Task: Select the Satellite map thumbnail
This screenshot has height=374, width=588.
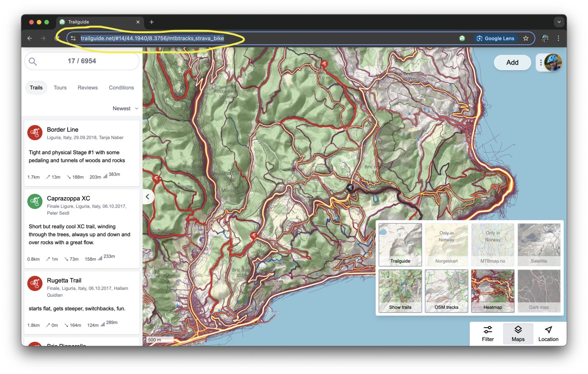Action: pos(539,245)
